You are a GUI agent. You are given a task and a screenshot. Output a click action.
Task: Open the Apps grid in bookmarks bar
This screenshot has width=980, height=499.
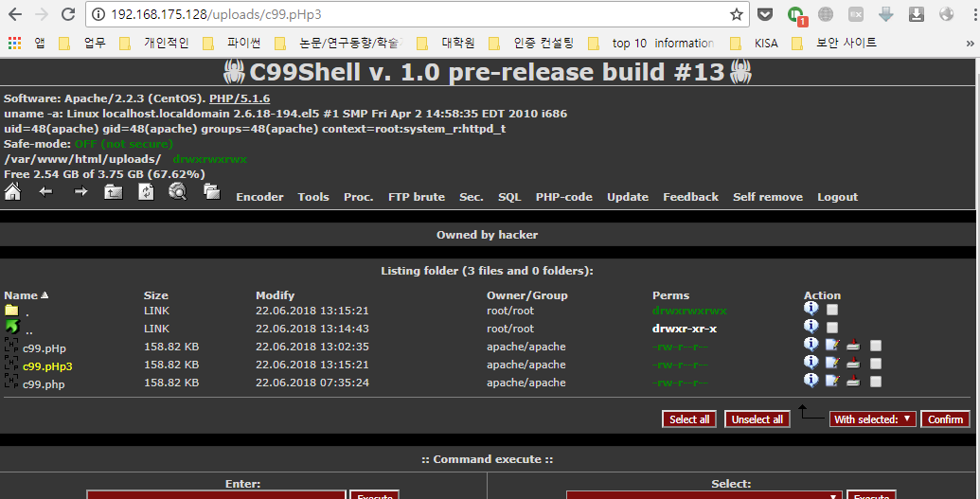[x=14, y=44]
